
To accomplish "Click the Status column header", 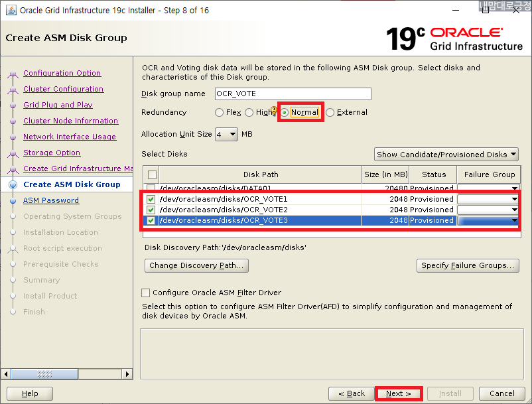I will [433, 174].
